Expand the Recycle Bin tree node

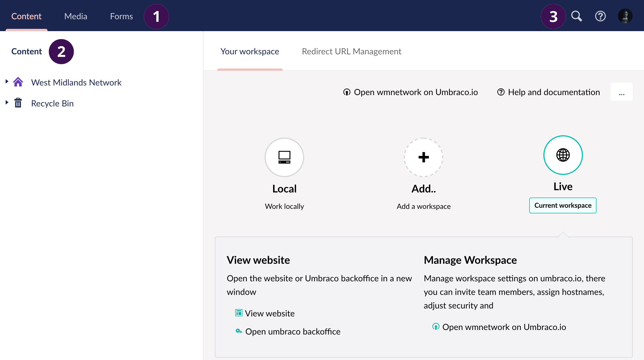click(7, 102)
